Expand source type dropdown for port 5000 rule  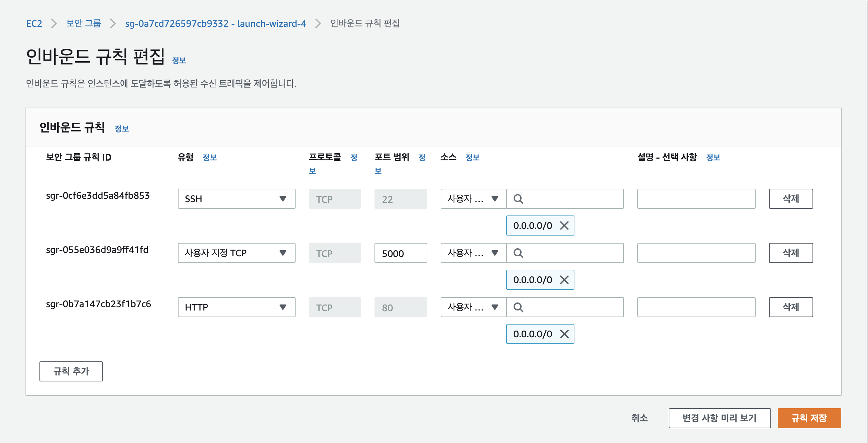pos(473,253)
